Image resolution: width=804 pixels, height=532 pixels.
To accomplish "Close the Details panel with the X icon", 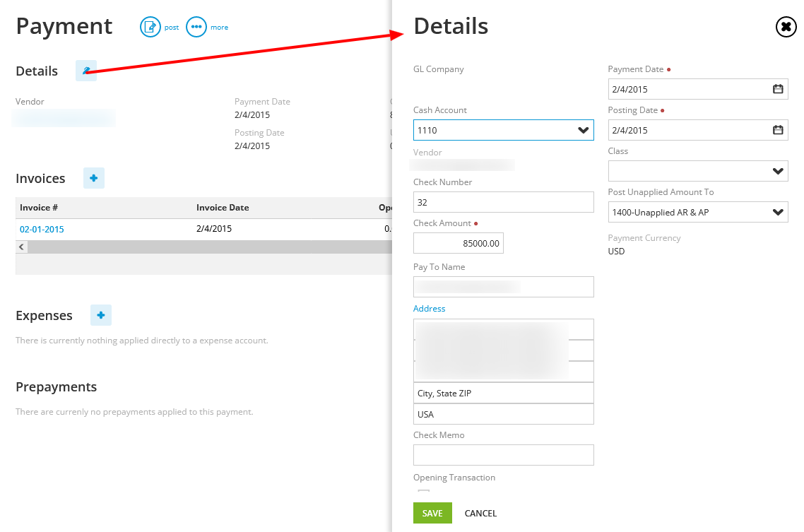I will pos(786,27).
